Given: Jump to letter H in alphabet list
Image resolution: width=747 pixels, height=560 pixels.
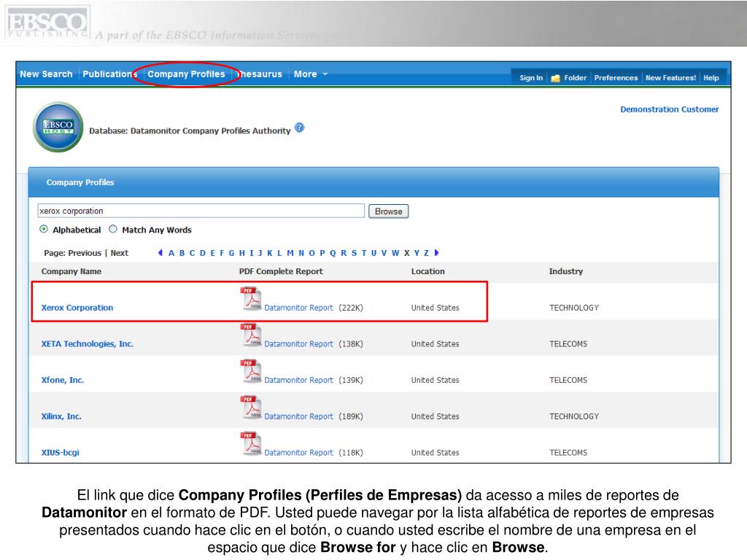Looking at the screenshot, I should tap(242, 253).
